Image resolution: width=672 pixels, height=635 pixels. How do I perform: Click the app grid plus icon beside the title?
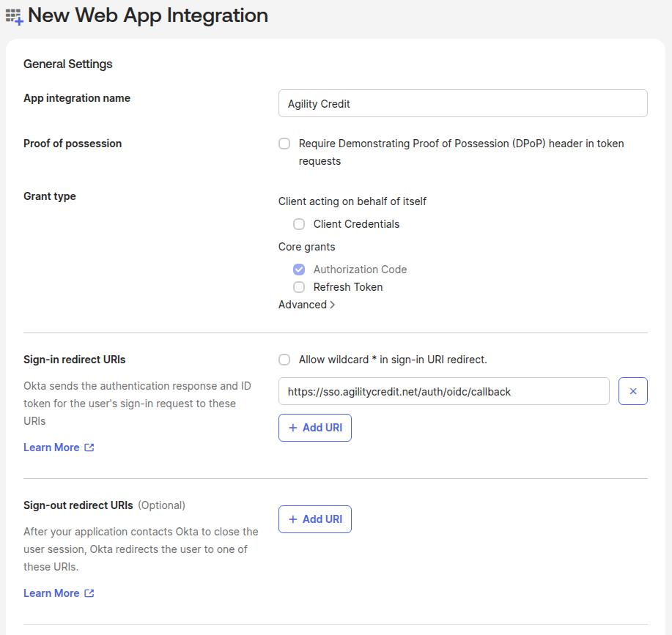(x=14, y=17)
